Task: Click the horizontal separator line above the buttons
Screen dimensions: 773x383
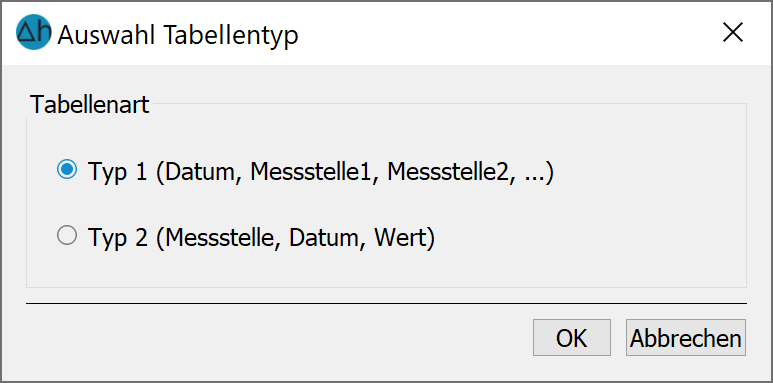Action: [x=386, y=303]
